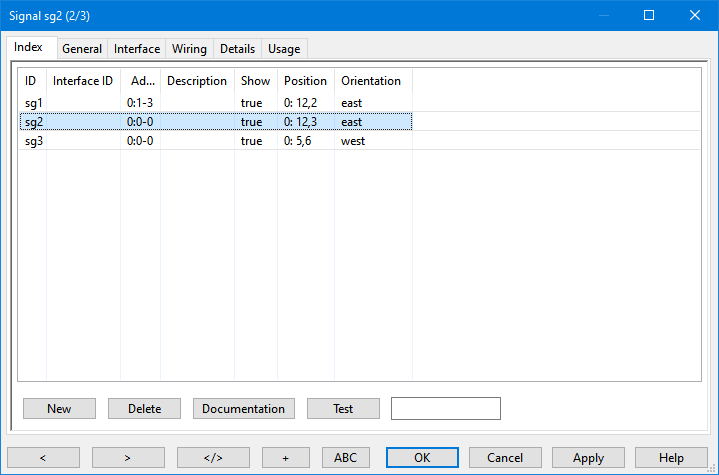This screenshot has width=719, height=475.
Task: Apply the signal changes
Action: (588, 458)
